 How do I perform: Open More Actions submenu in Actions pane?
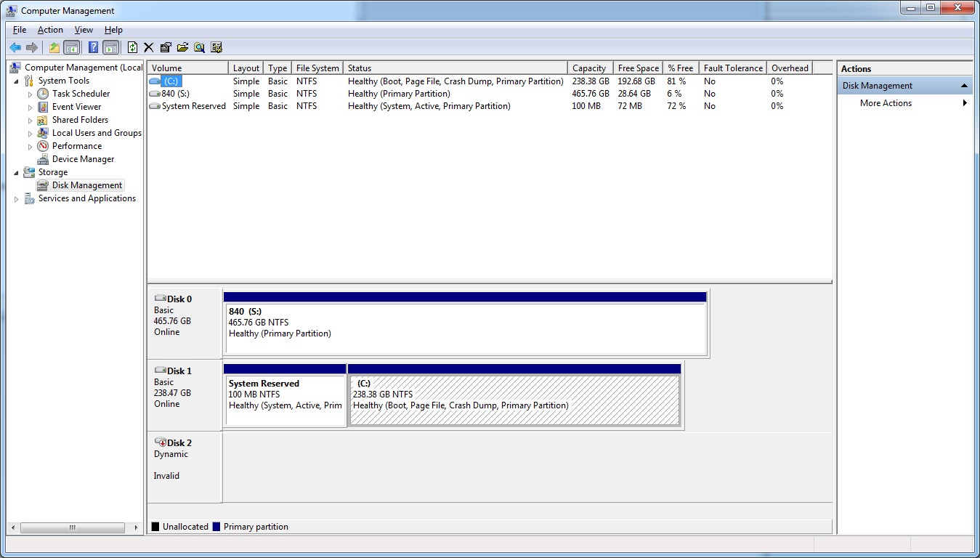click(905, 103)
